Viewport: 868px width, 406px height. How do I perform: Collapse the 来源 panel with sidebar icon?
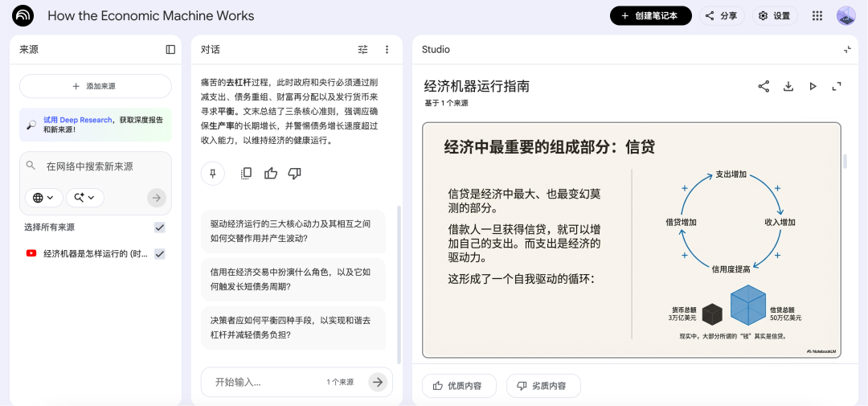[x=170, y=49]
